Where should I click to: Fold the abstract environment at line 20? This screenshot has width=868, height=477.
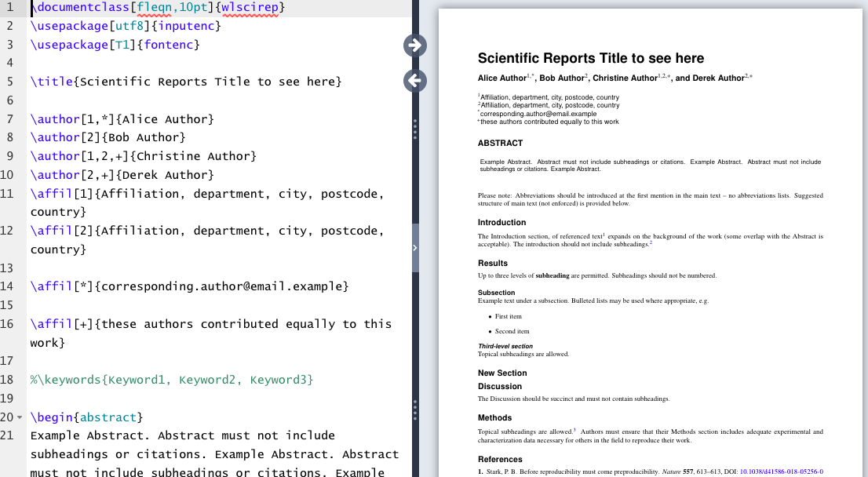click(21, 417)
